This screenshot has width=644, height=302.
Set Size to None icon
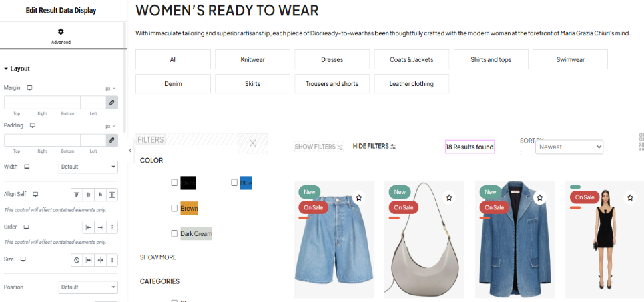(76, 260)
